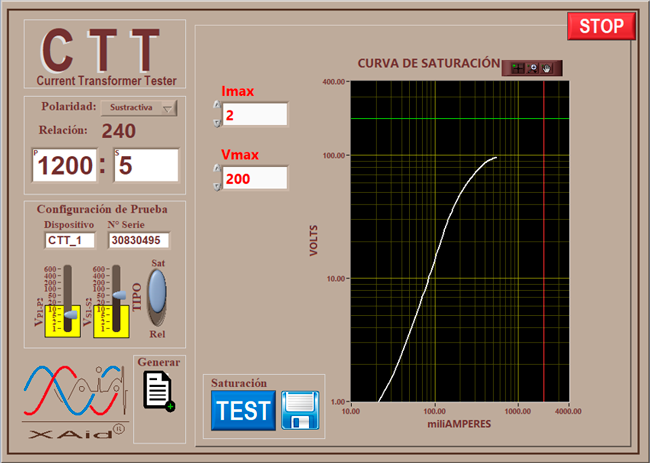
Task: Activate the graph zoom magnifier tool
Action: (x=532, y=69)
